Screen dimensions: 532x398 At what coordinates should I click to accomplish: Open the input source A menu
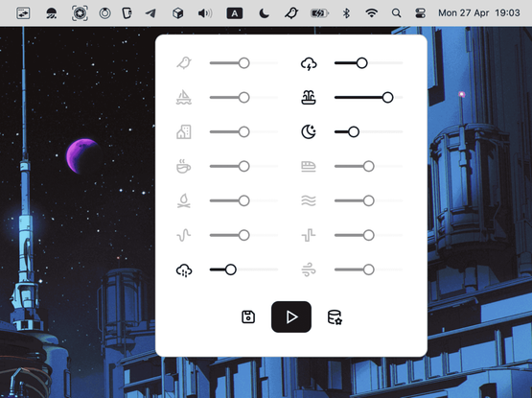pos(235,13)
